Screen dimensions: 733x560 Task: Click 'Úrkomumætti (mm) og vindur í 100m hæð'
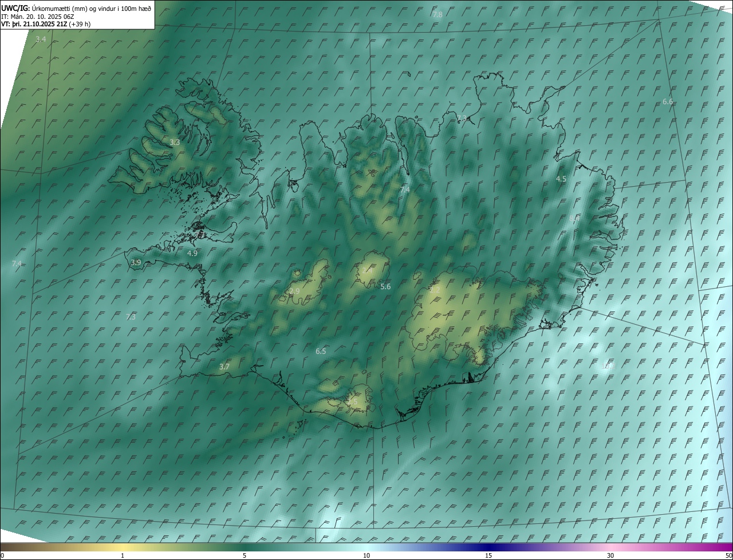point(92,9)
